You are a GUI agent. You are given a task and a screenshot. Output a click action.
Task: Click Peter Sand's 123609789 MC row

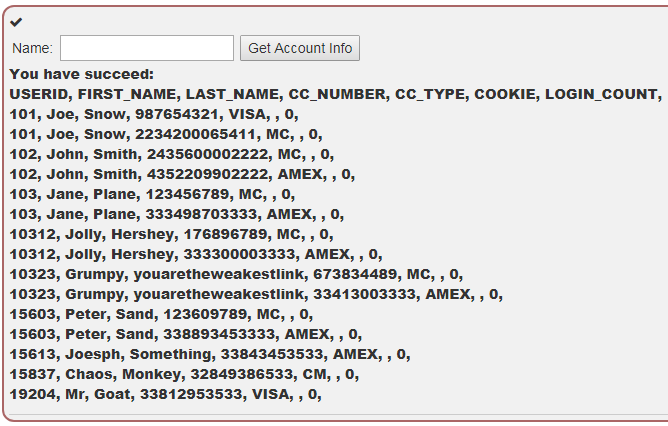(161, 314)
